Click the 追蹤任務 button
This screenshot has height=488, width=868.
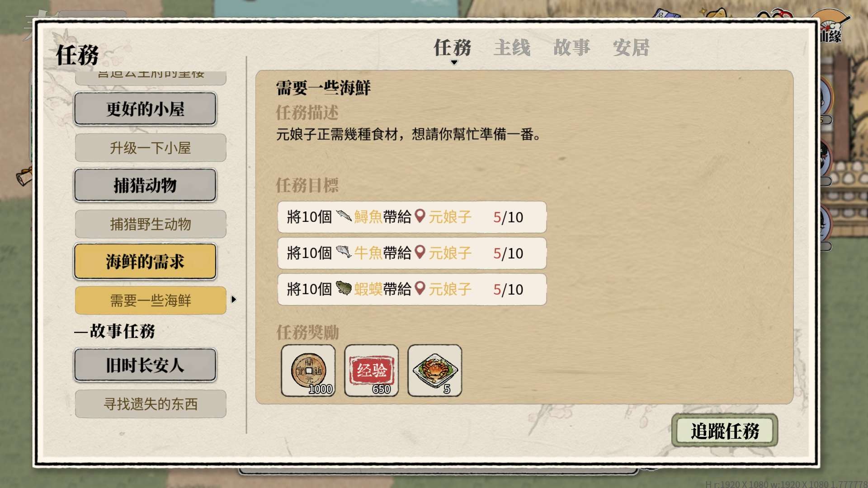tap(725, 431)
